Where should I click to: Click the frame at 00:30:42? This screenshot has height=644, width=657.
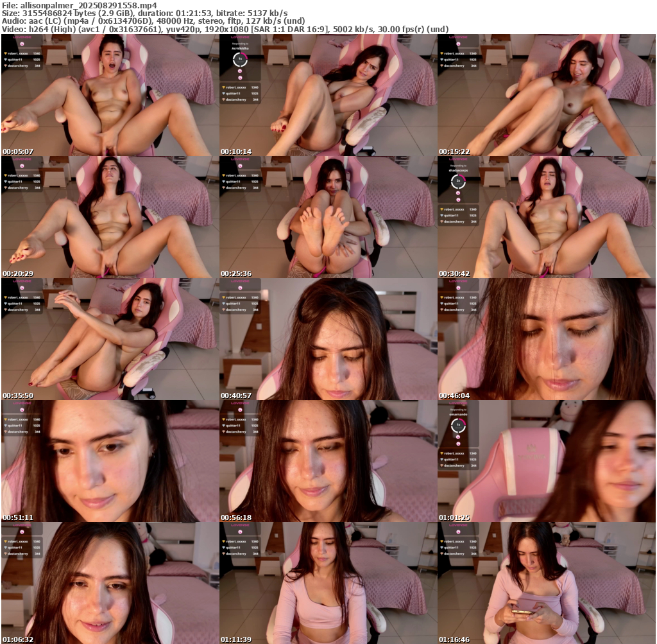point(546,217)
